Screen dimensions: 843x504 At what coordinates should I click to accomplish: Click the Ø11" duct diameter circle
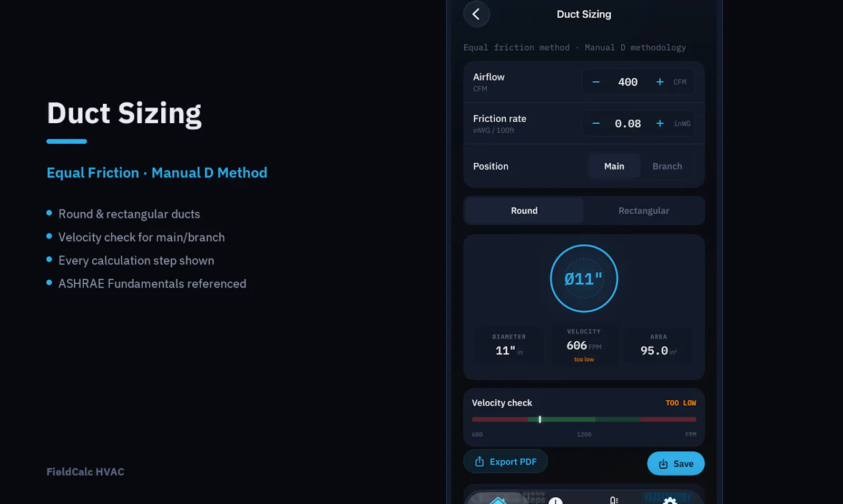[584, 279]
